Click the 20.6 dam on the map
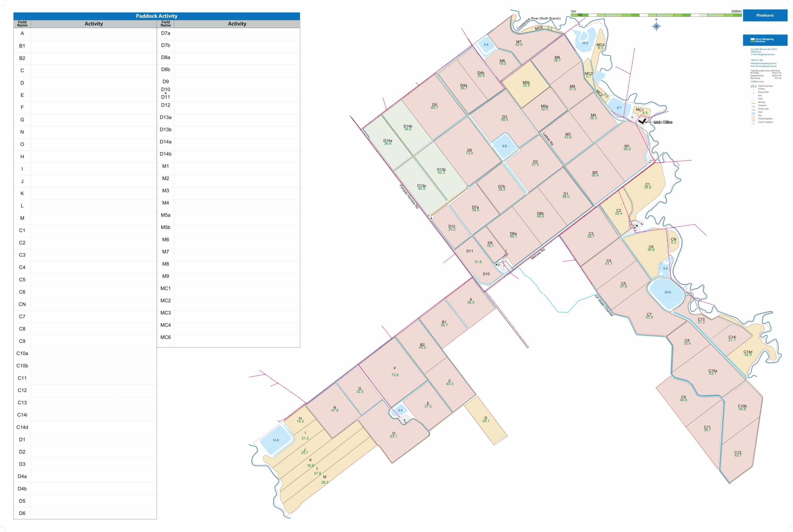Viewport: 793px width, 532px height. coord(668,292)
